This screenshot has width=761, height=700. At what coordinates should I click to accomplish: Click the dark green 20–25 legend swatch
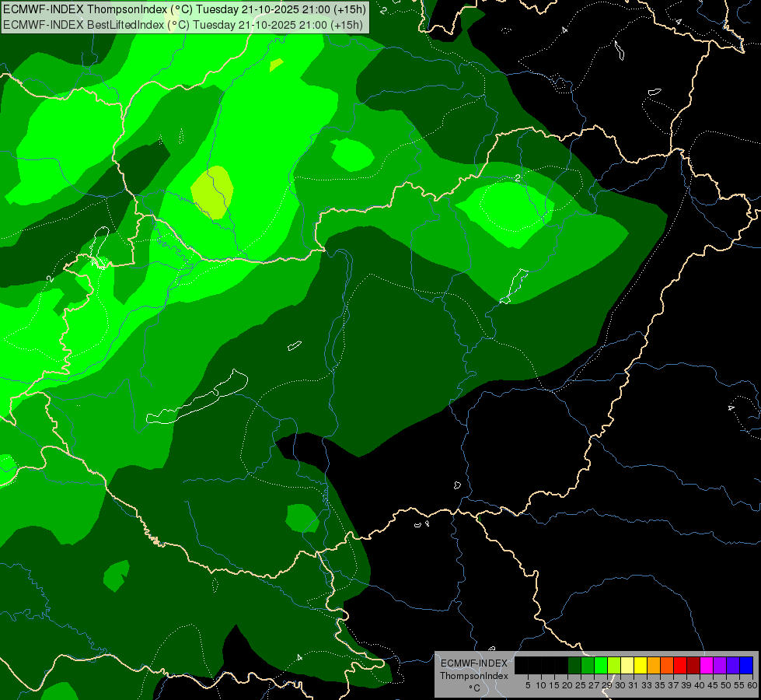pyautogui.click(x=574, y=665)
